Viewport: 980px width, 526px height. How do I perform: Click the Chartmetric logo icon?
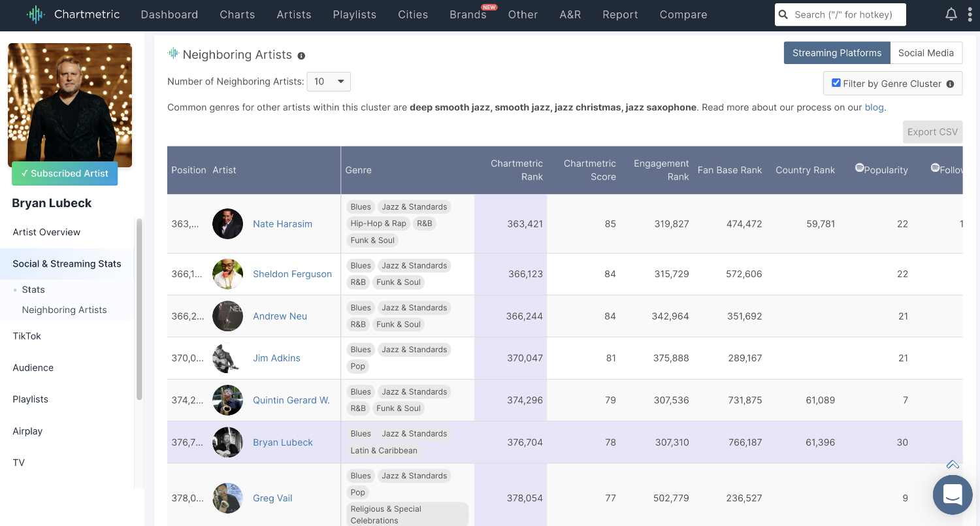pyautogui.click(x=35, y=14)
